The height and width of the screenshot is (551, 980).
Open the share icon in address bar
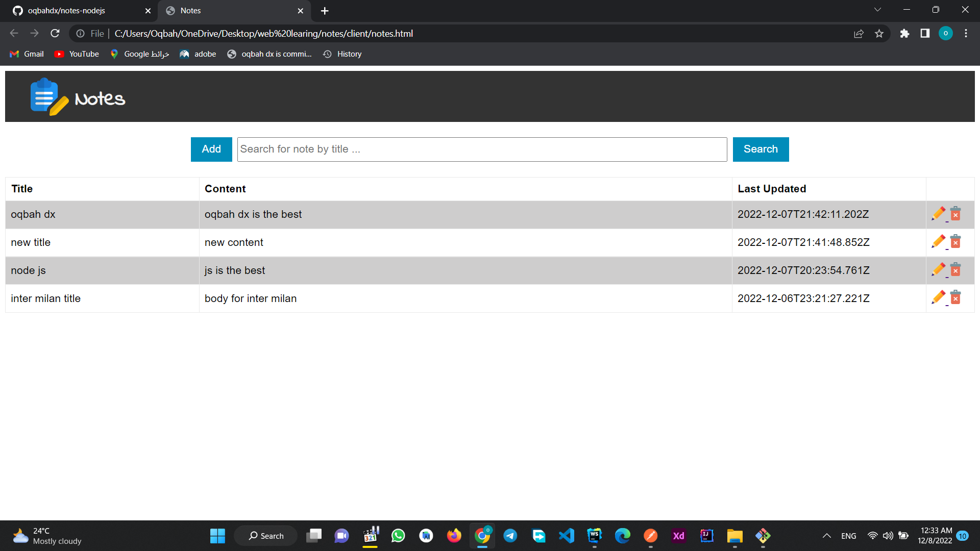(859, 33)
